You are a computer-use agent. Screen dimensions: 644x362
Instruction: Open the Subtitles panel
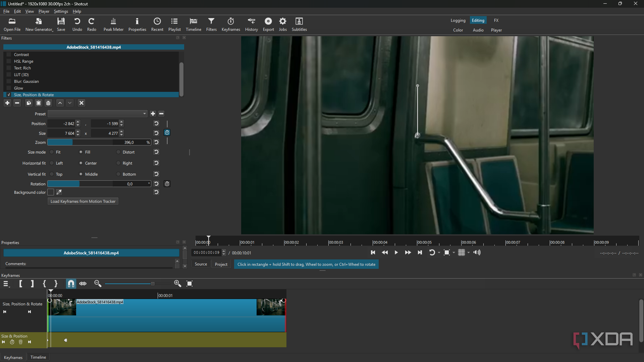pyautogui.click(x=299, y=25)
